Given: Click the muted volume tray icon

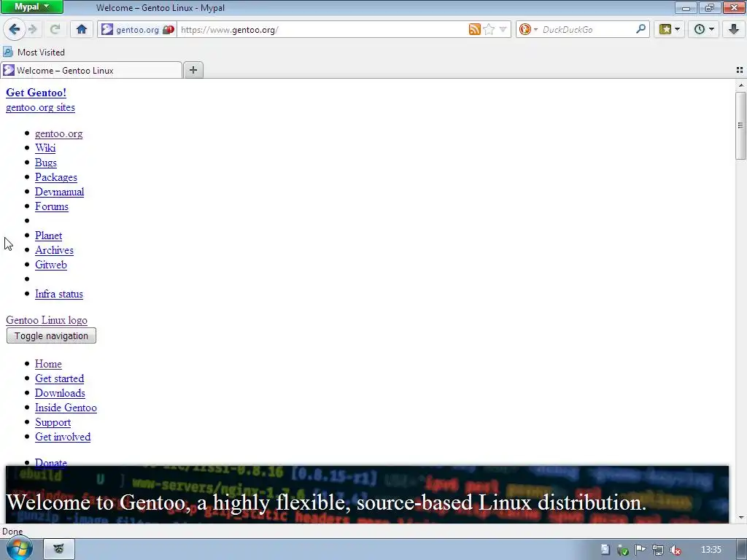Looking at the screenshot, I should [x=675, y=550].
